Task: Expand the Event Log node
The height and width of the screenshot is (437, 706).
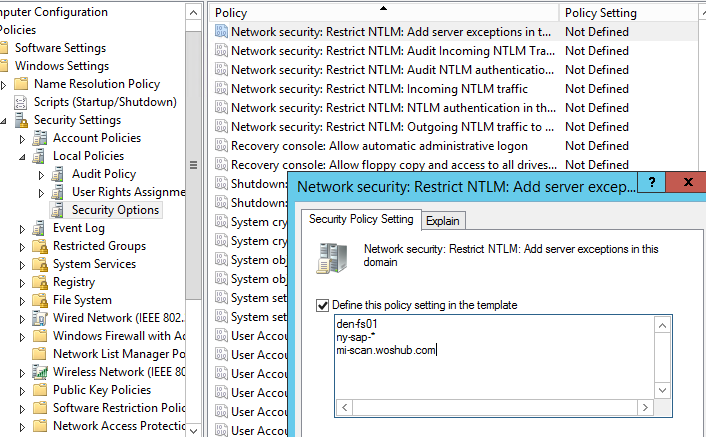Action: (x=22, y=229)
